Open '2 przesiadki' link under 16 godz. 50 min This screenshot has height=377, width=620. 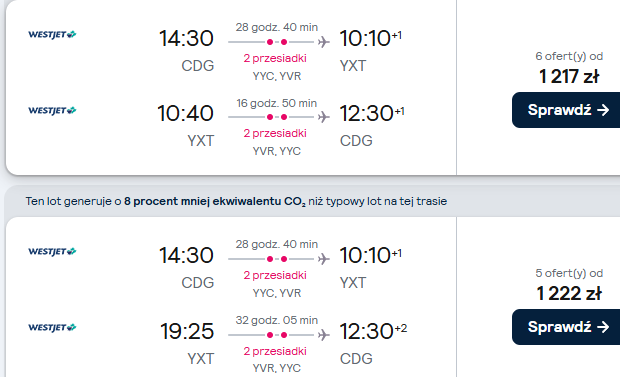(275, 133)
